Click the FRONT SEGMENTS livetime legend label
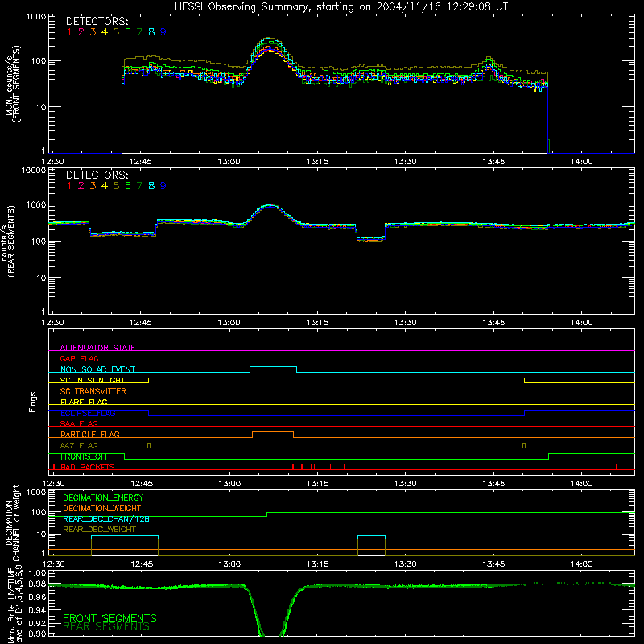 pos(109,618)
